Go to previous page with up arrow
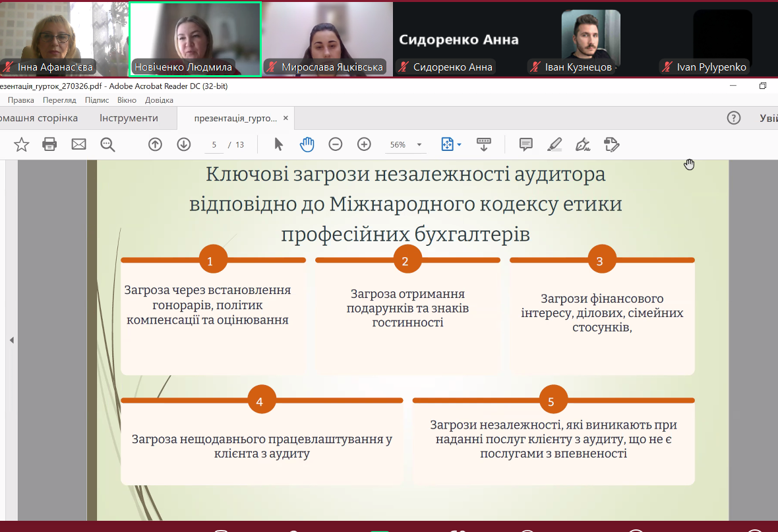Image resolution: width=778 pixels, height=532 pixels. tap(155, 144)
